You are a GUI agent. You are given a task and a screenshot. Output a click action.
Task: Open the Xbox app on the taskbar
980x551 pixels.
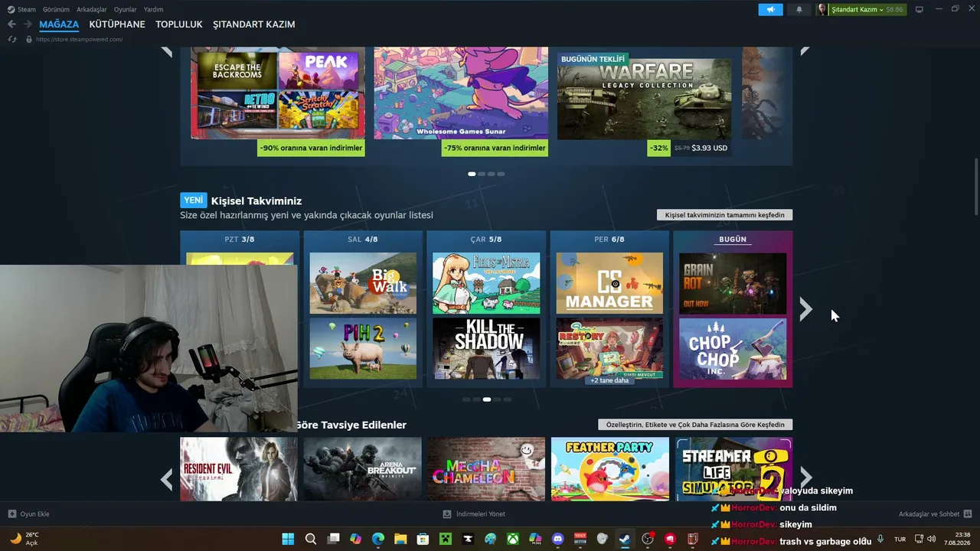[x=513, y=539]
